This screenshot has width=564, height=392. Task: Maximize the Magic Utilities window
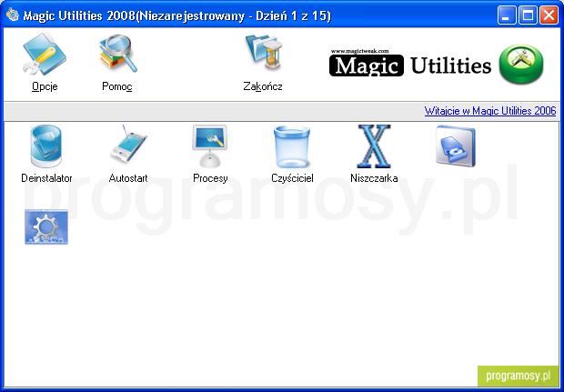[x=528, y=15]
